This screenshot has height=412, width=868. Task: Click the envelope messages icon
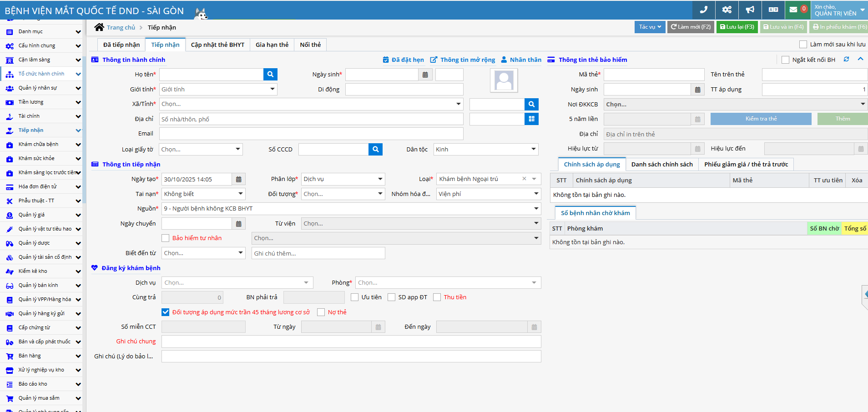point(793,10)
